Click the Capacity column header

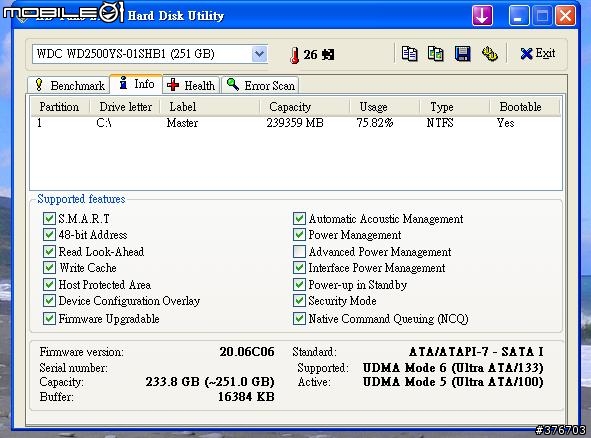coord(305,107)
